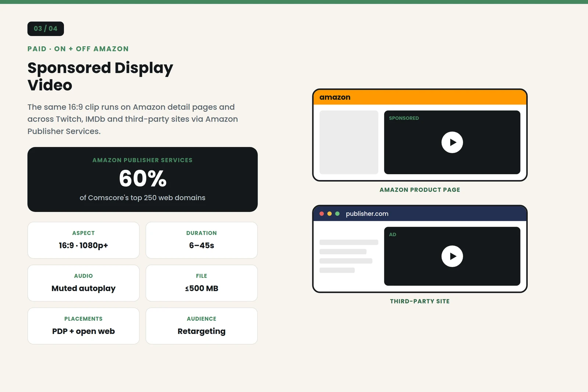588x392 pixels.
Task: Click the PAID · ON + OFF AMAZON tagline
Action: 78,49
